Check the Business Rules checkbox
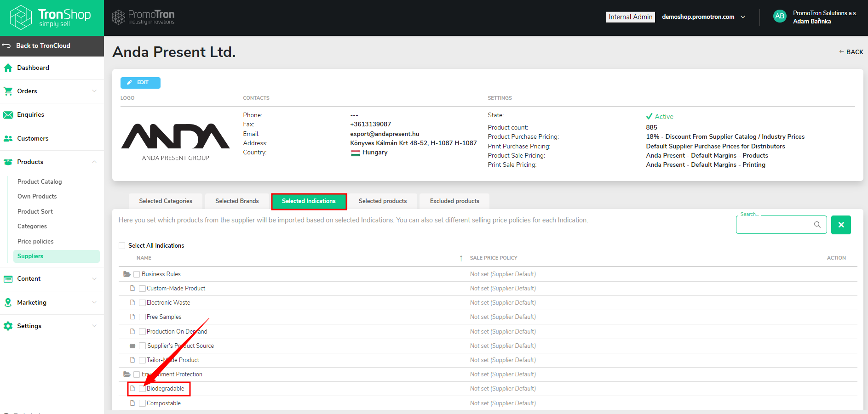Viewport: 868px width, 414px height. [x=137, y=274]
